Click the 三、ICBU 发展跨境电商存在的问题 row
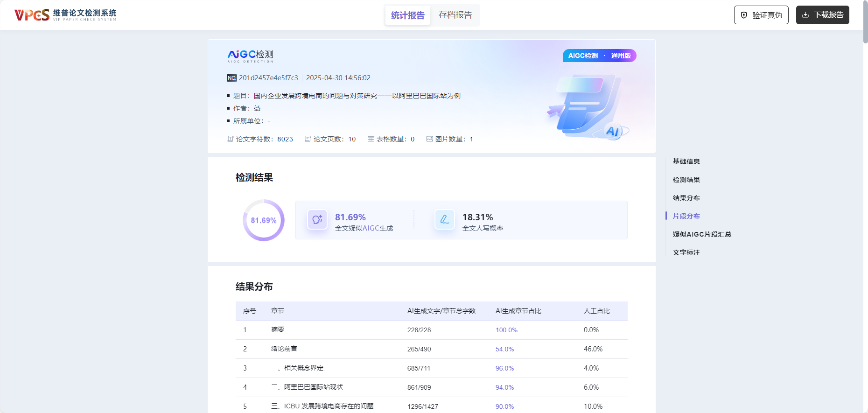868x413 pixels. [x=432, y=405]
